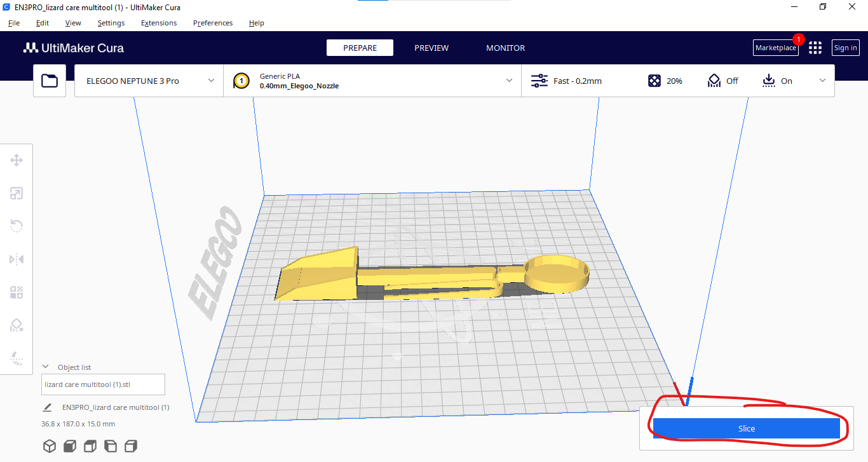
Task: Click the adhesion On icon
Action: click(769, 81)
